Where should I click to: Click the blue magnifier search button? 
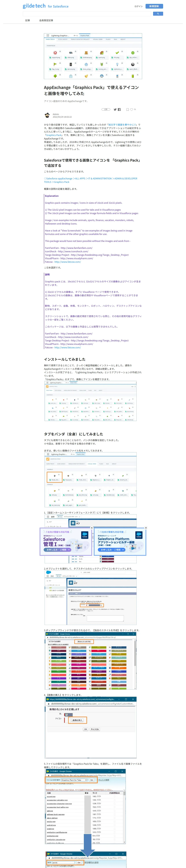[x=158, y=14]
